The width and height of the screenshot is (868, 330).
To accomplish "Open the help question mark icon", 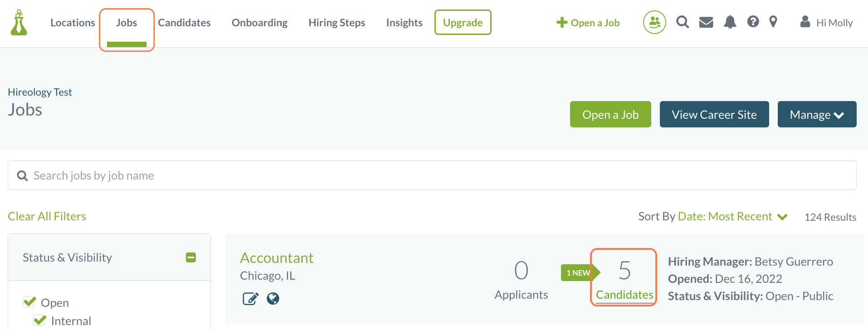I will [753, 22].
